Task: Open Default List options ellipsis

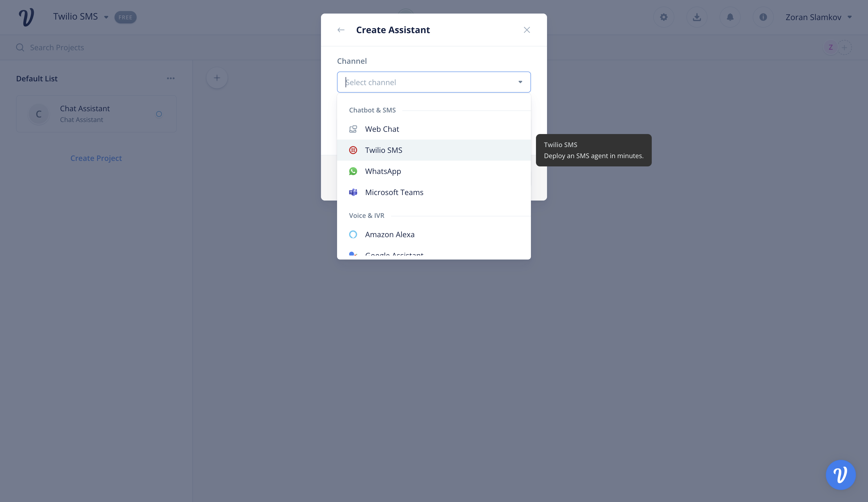Action: pos(171,79)
